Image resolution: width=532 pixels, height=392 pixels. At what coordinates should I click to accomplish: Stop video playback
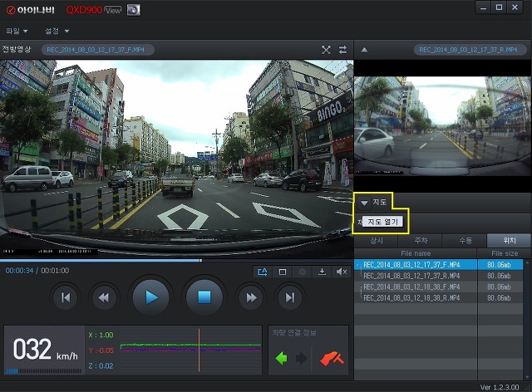204,297
